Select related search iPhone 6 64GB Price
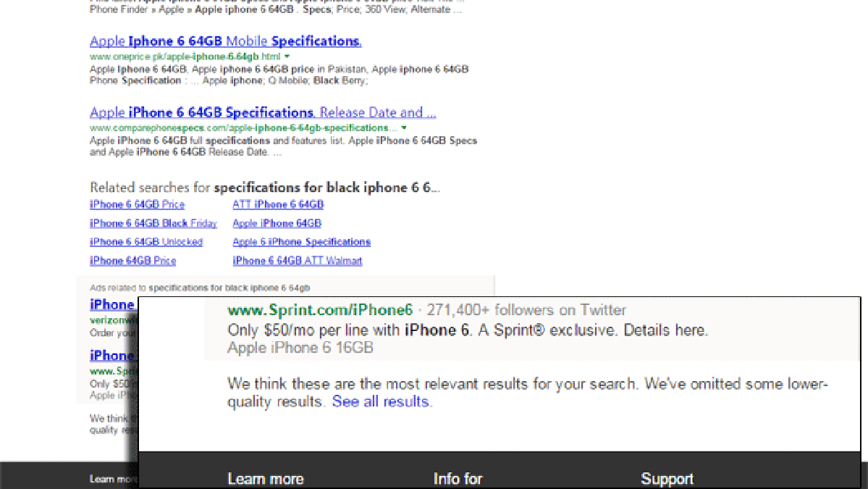Viewport: 868px width, 489px height. tap(138, 204)
